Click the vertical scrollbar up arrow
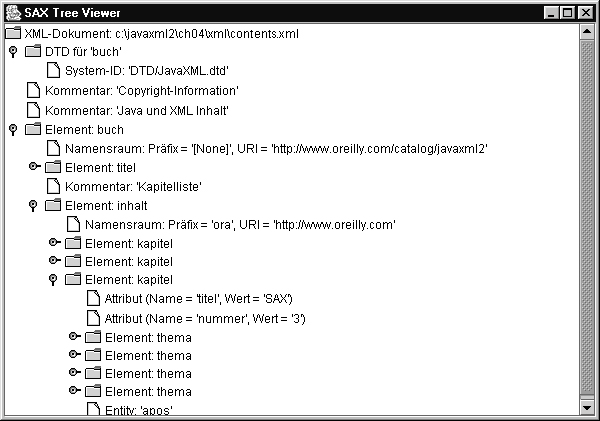 pyautogui.click(x=587, y=31)
